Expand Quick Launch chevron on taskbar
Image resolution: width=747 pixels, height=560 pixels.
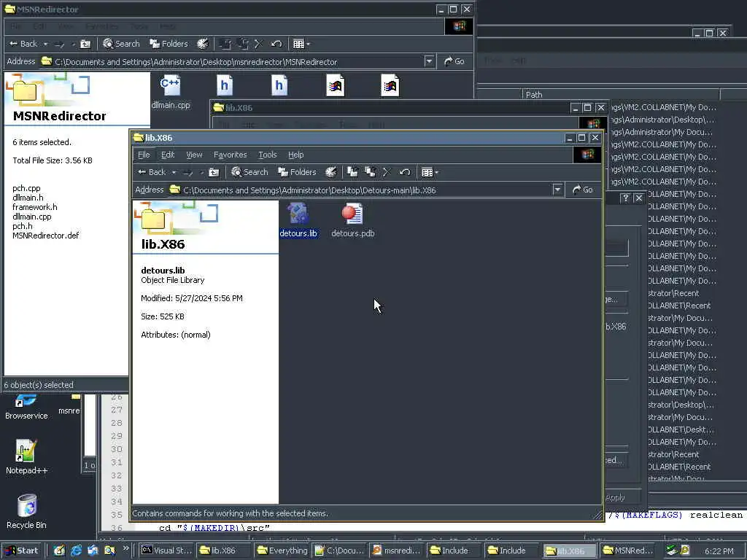(125, 548)
